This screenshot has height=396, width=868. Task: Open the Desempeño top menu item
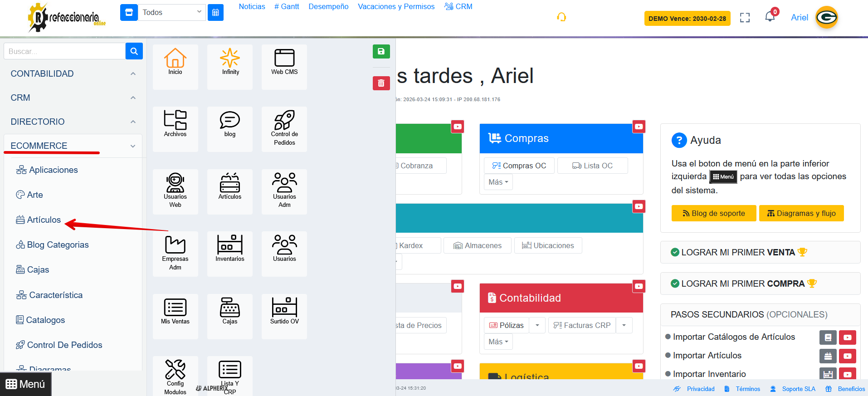pos(328,6)
